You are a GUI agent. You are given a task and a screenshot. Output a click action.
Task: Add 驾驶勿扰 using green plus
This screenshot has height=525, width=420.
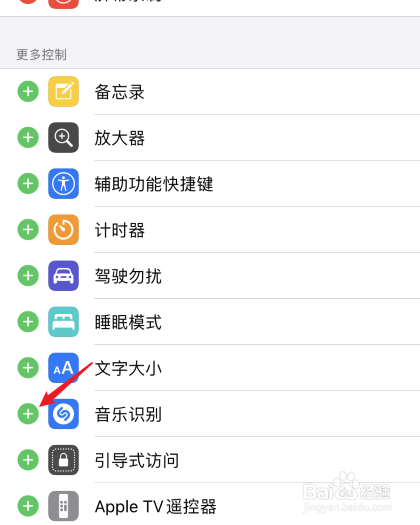28,276
